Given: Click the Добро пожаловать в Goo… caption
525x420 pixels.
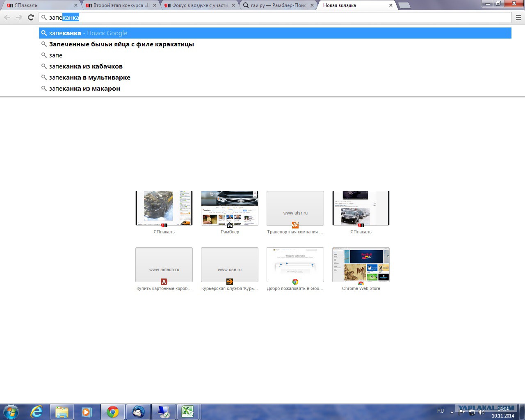Looking at the screenshot, I should click(x=295, y=289).
